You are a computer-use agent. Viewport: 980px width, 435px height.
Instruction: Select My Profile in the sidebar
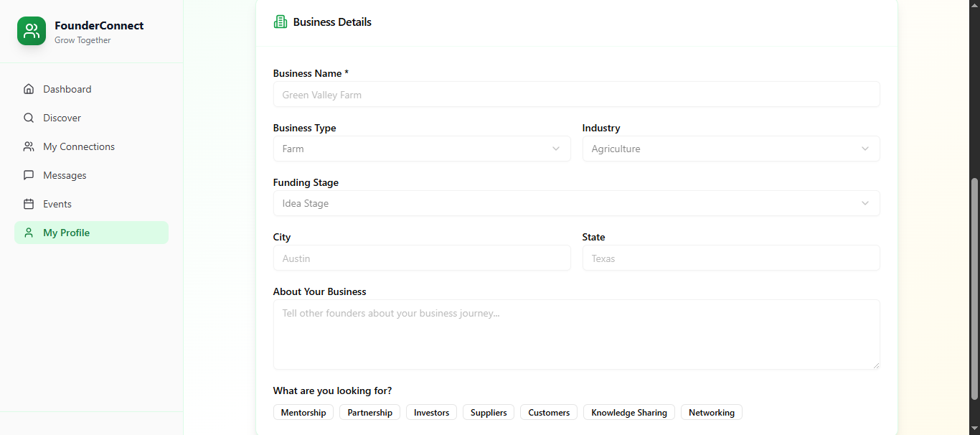click(91, 233)
